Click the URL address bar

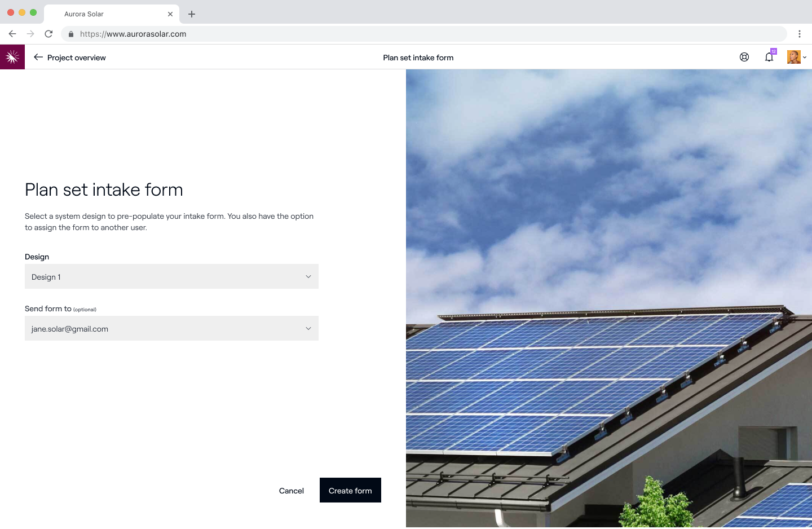(x=424, y=34)
